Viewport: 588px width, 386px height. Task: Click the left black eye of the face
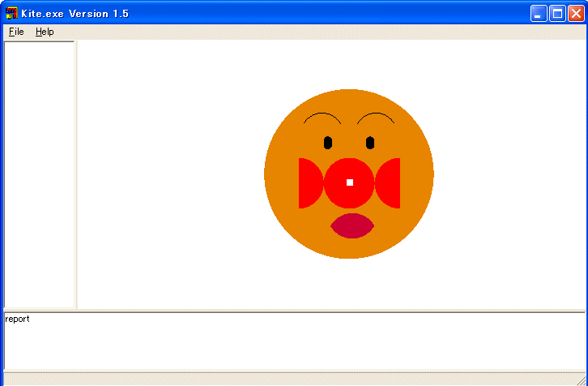pyautogui.click(x=328, y=143)
